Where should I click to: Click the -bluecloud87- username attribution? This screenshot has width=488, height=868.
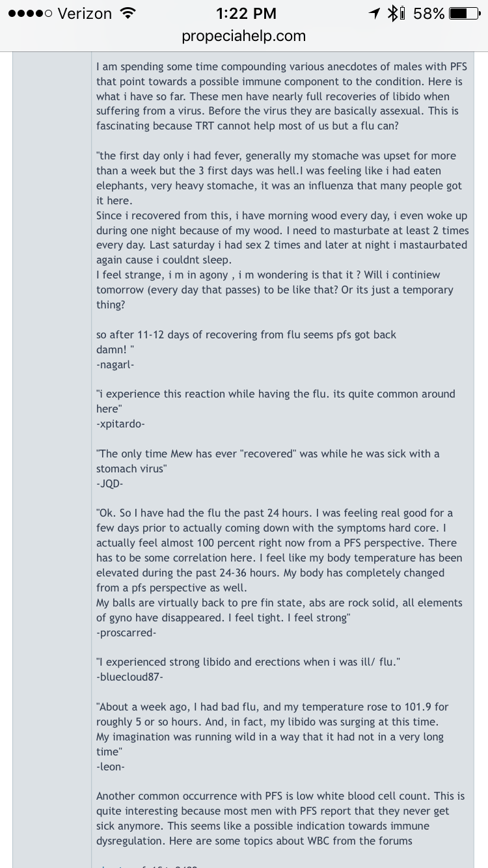129,677
